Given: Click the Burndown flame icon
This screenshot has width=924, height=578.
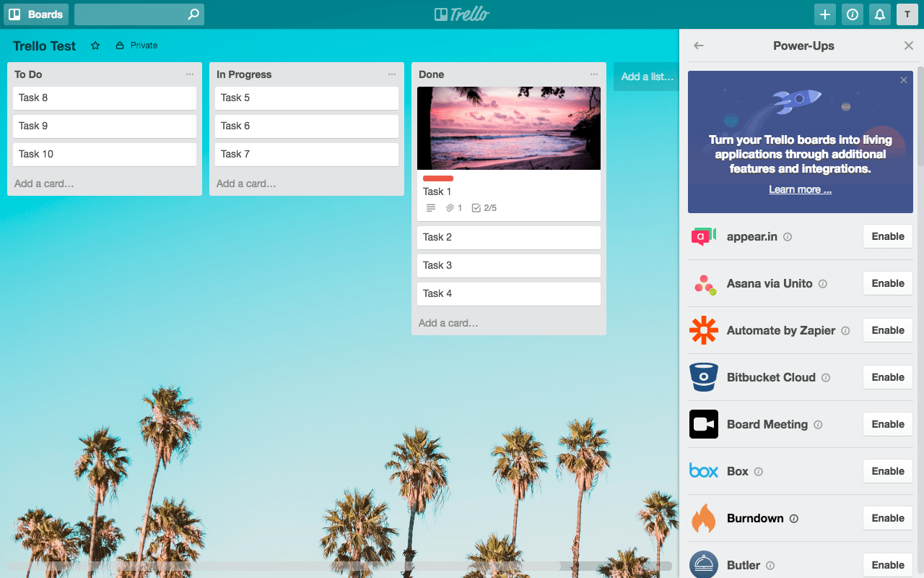Looking at the screenshot, I should [704, 518].
